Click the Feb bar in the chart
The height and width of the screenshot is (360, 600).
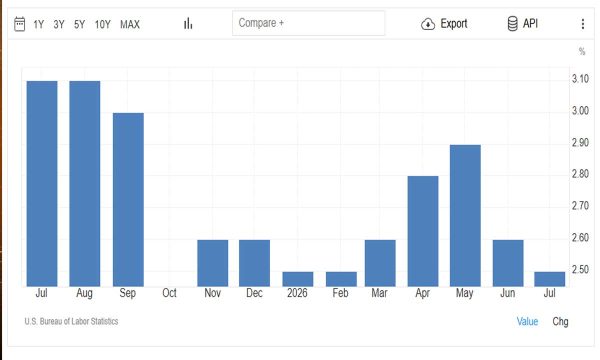pos(341,279)
